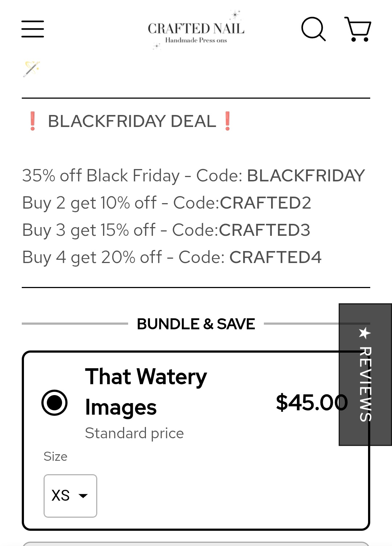Click the BUNDLE & SAVE heading
The width and height of the screenshot is (392, 546).
[196, 324]
